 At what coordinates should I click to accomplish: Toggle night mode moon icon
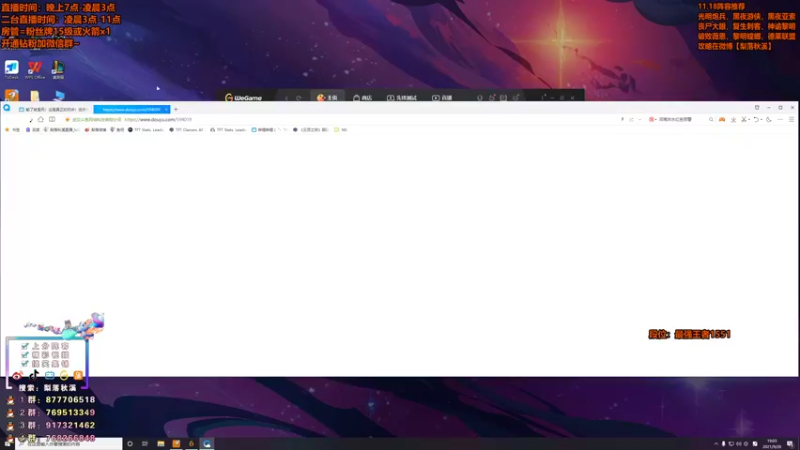pos(769,119)
